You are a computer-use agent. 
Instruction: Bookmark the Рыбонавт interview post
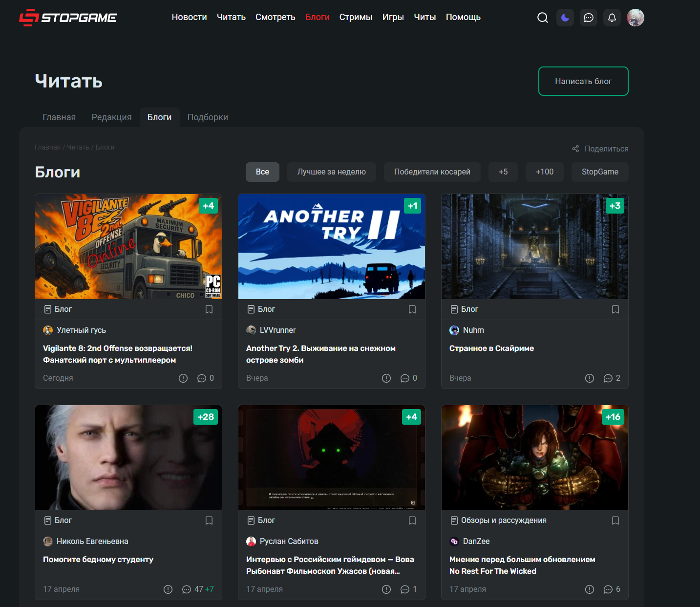pos(412,520)
